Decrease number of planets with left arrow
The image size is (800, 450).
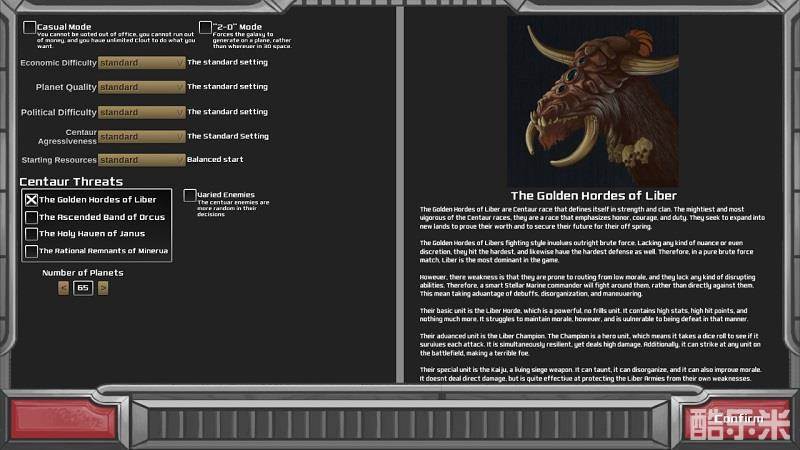click(64, 288)
